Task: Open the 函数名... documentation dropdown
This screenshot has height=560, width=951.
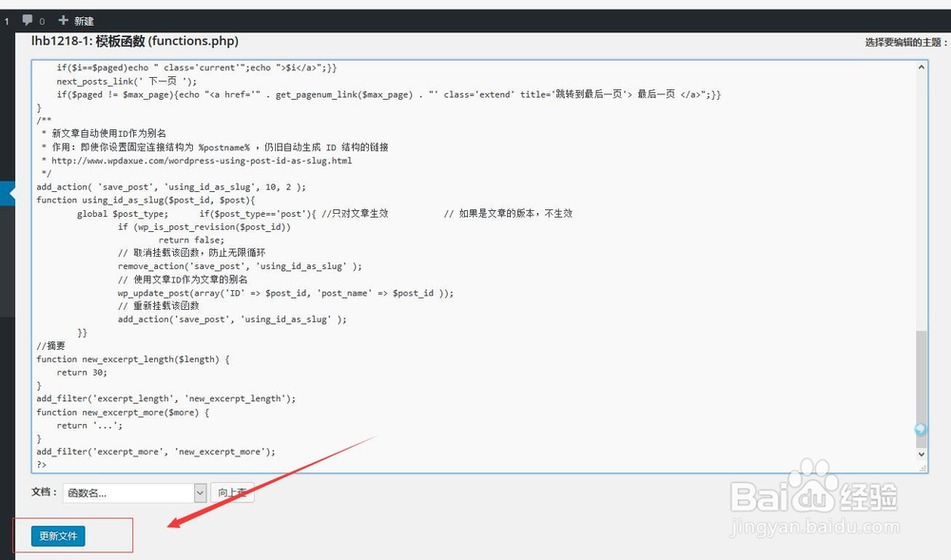Action: pyautogui.click(x=135, y=492)
